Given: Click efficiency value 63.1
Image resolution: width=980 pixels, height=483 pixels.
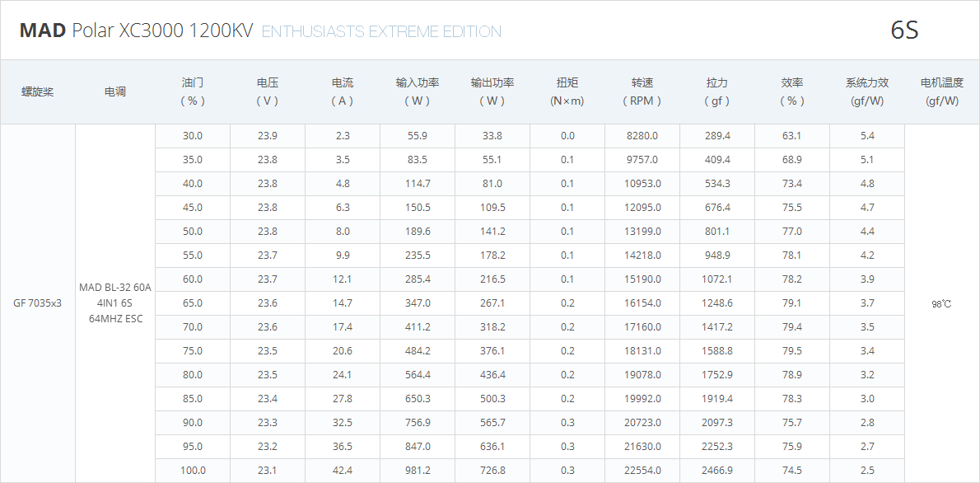Looking at the screenshot, I should [792, 136].
